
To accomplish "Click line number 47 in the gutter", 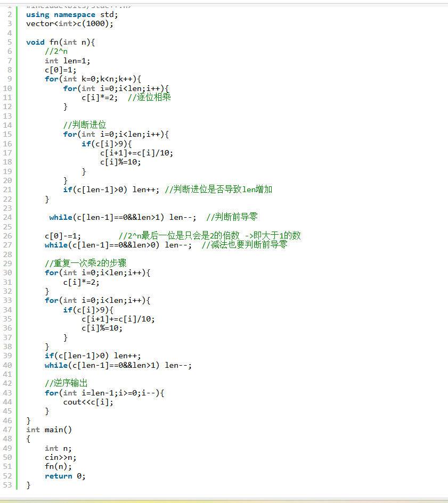I will 9,430.
